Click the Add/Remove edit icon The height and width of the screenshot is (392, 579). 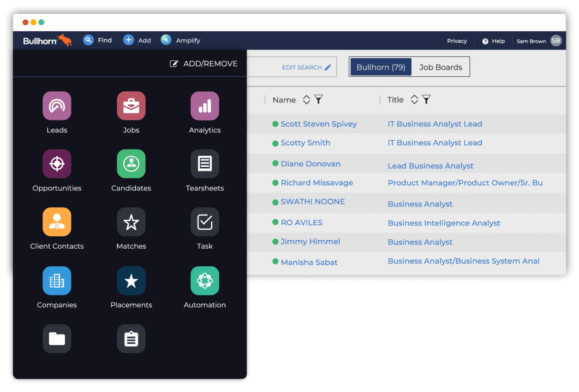point(174,63)
